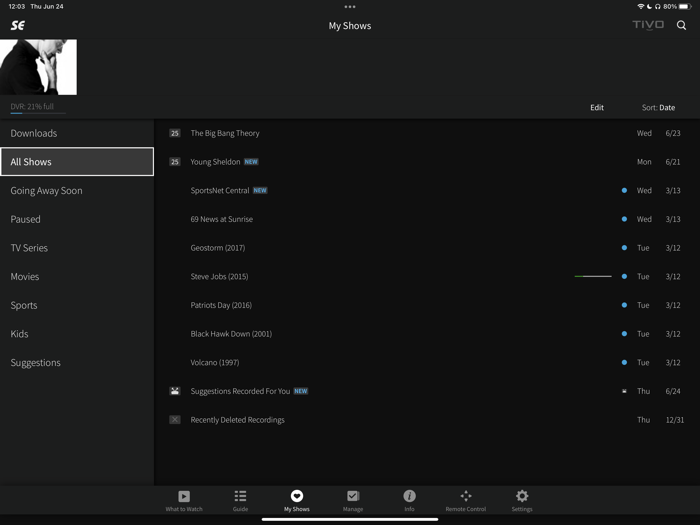
Task: Open Young Sheldon folder icon
Action: coord(175,162)
